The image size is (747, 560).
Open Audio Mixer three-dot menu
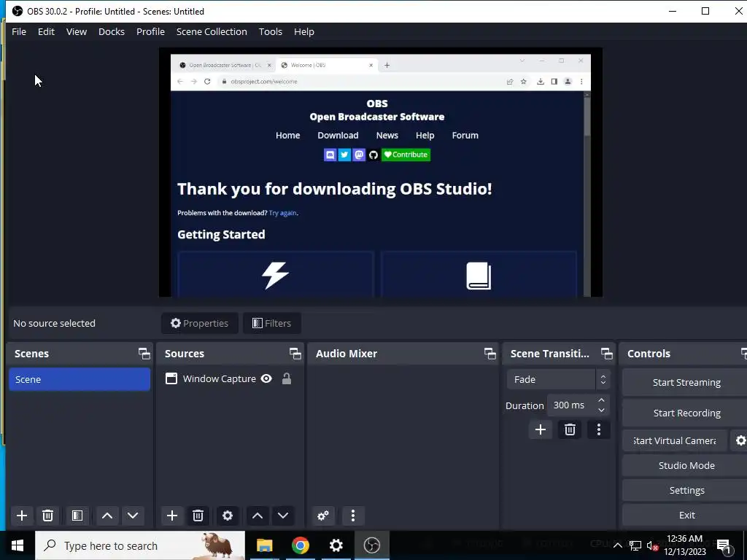tap(353, 516)
